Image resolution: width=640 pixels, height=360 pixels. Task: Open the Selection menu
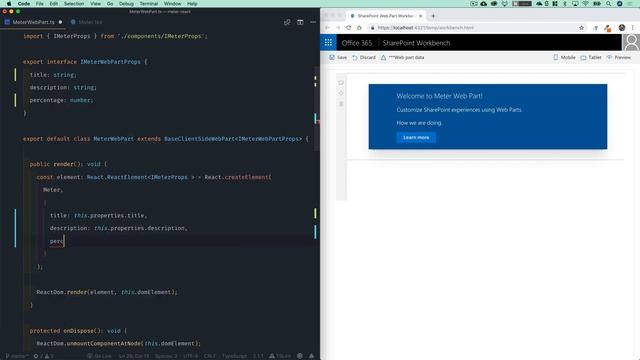pos(74,4)
